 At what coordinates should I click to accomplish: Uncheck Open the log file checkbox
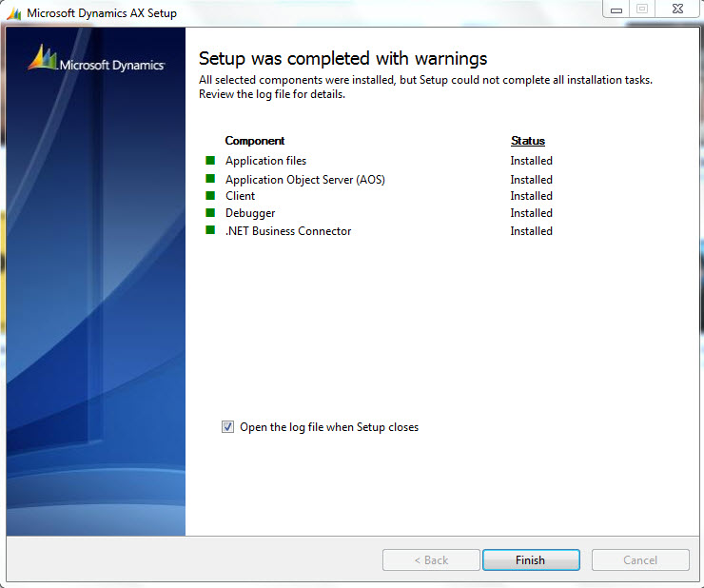click(x=227, y=427)
